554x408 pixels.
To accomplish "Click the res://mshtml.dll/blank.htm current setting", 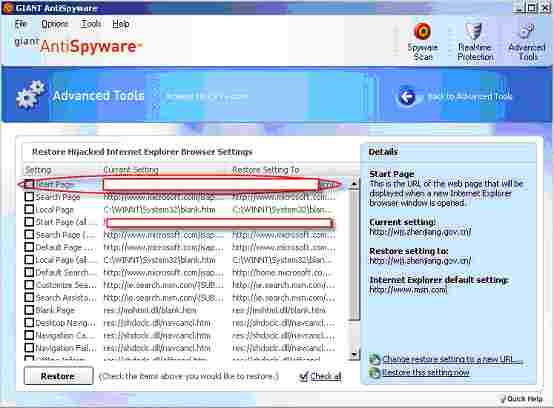I will click(150, 311).
